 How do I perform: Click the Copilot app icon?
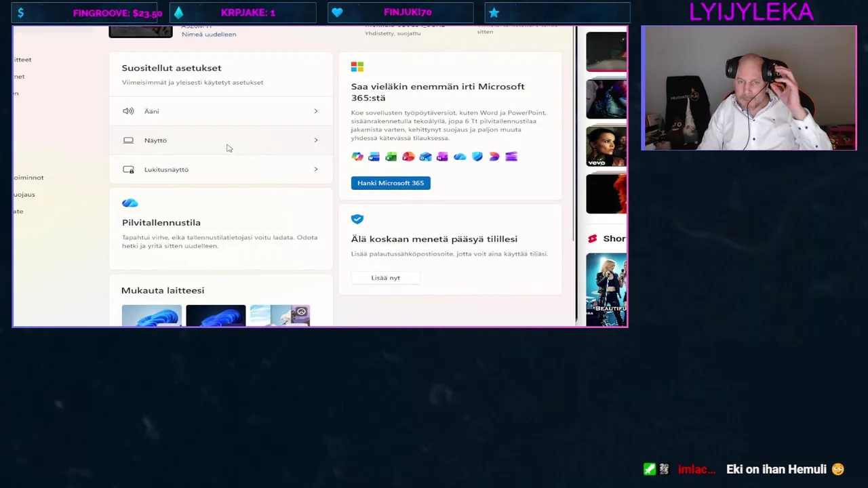coord(357,157)
